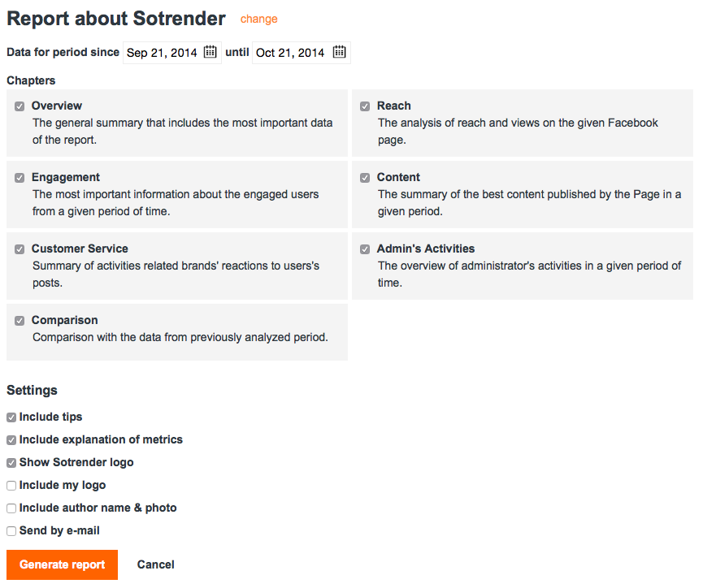Click the Sep 21, 2014 start date field
This screenshot has height=588, width=703.
click(162, 53)
